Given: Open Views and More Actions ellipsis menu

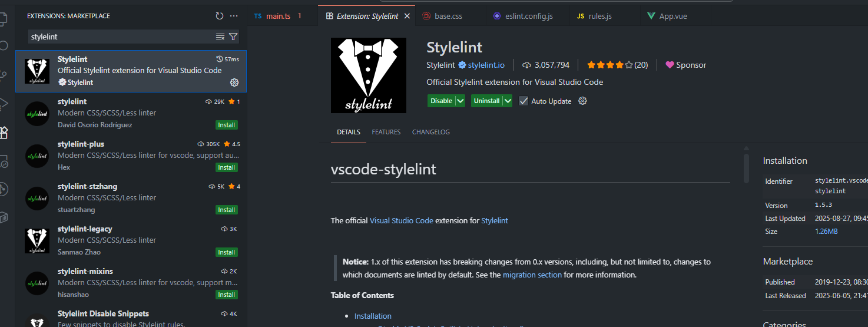Looking at the screenshot, I should pyautogui.click(x=234, y=16).
